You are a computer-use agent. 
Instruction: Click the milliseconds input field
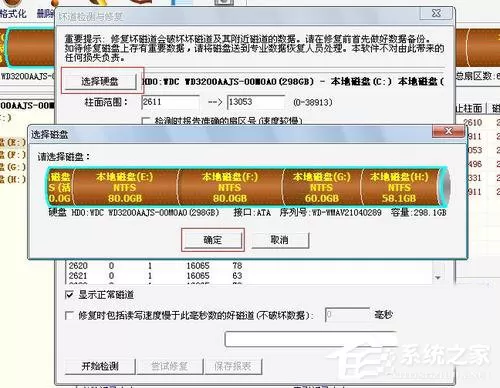pos(347,315)
